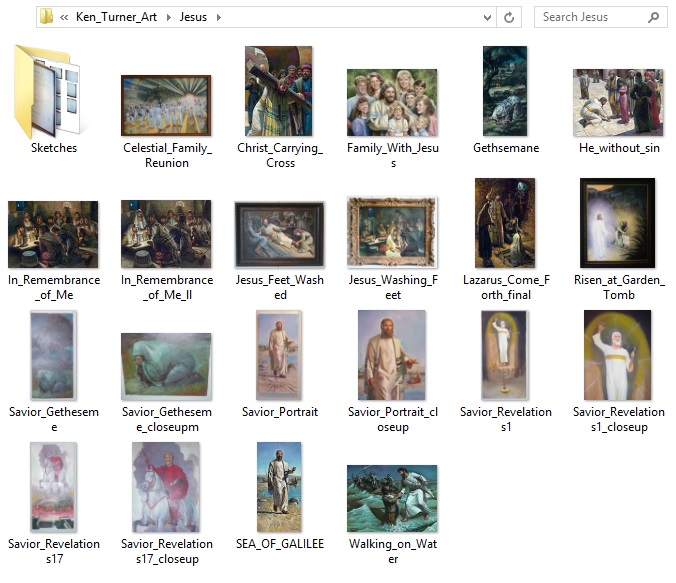The height and width of the screenshot is (583, 676).
Task: Select the Savior_Portrait_closeup thumbnail
Action: click(x=391, y=355)
